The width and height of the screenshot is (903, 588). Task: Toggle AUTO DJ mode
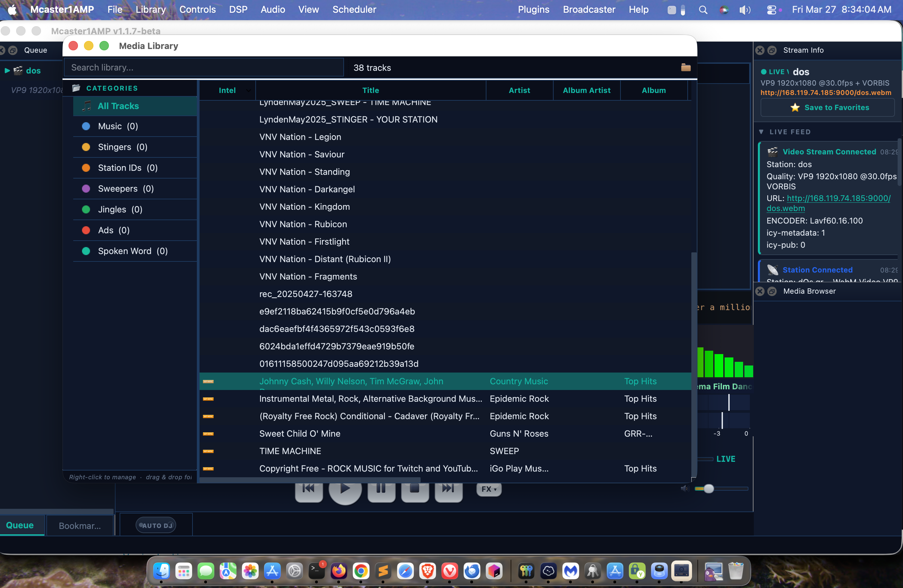click(x=156, y=525)
